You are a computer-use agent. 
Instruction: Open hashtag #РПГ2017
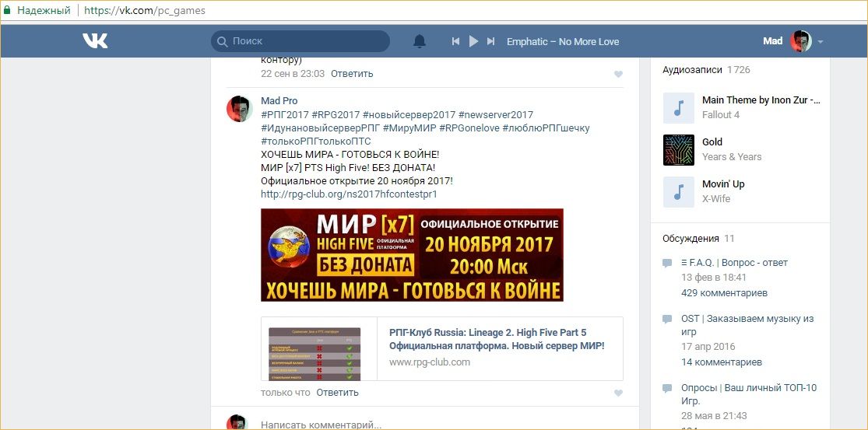[x=284, y=115]
